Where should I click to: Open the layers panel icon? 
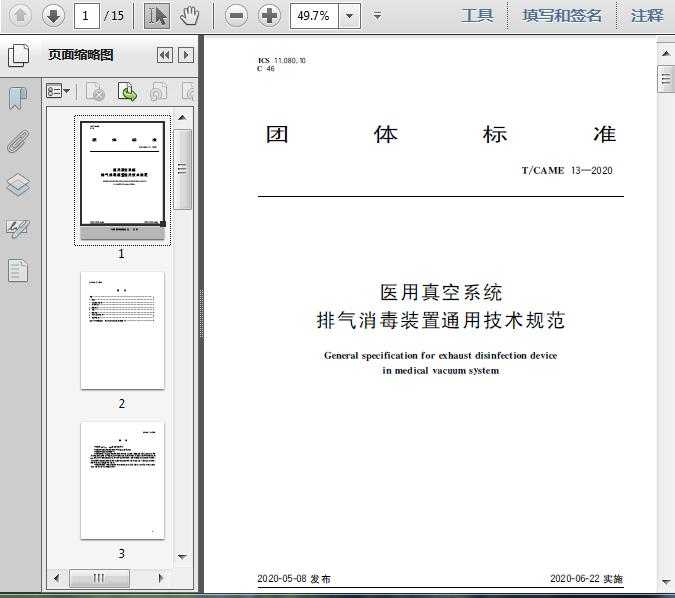tap(18, 185)
